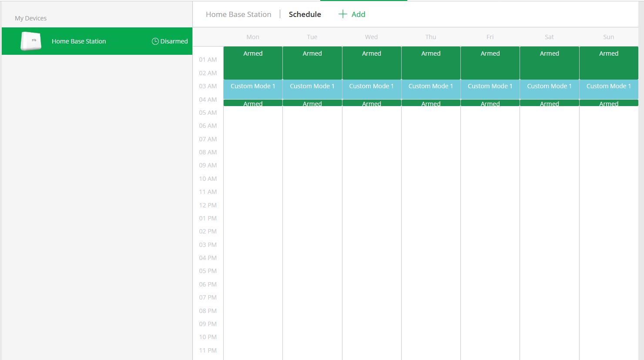Select Sunday's top Armed block
This screenshot has width=644, height=360.
(608, 63)
